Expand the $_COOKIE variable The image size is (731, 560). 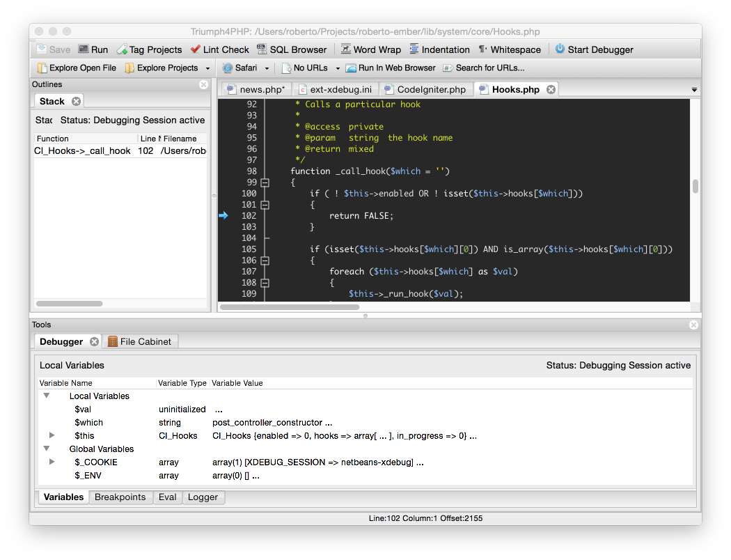(52, 462)
